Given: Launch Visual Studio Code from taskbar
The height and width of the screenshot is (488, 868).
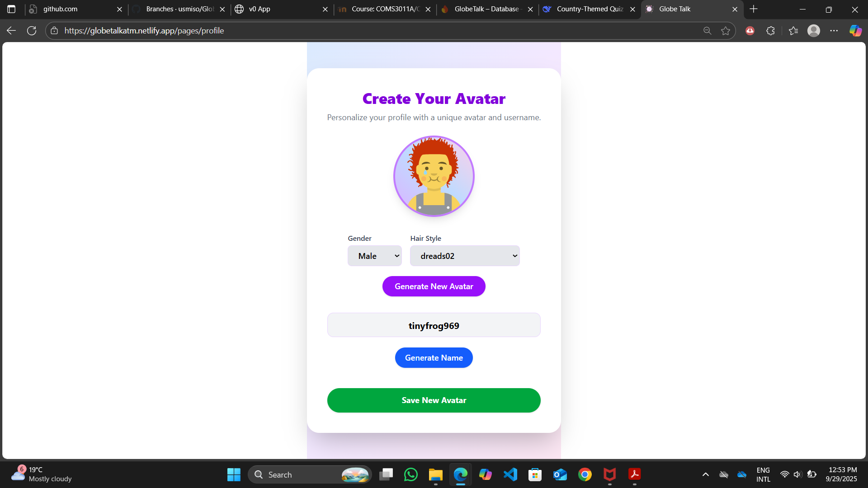Looking at the screenshot, I should click(x=510, y=474).
